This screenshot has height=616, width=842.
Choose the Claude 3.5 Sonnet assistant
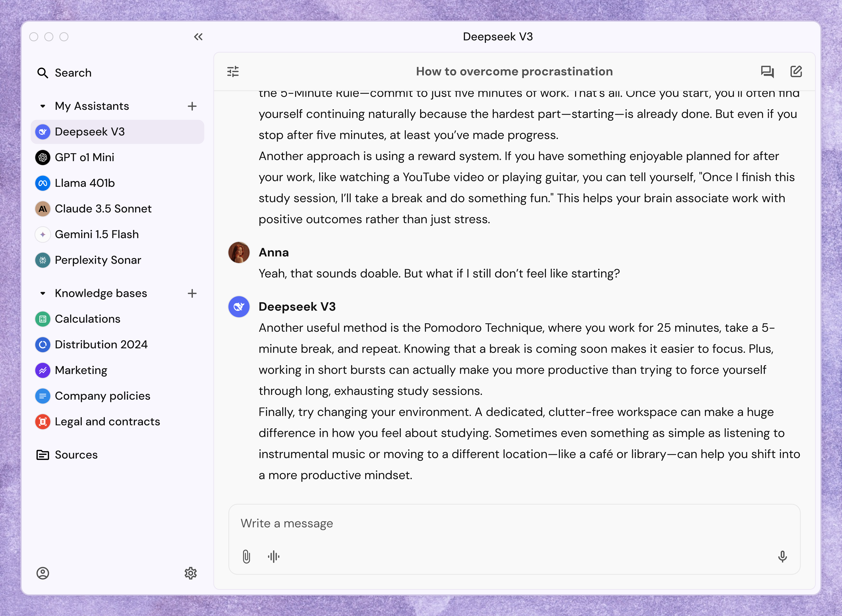point(117,209)
